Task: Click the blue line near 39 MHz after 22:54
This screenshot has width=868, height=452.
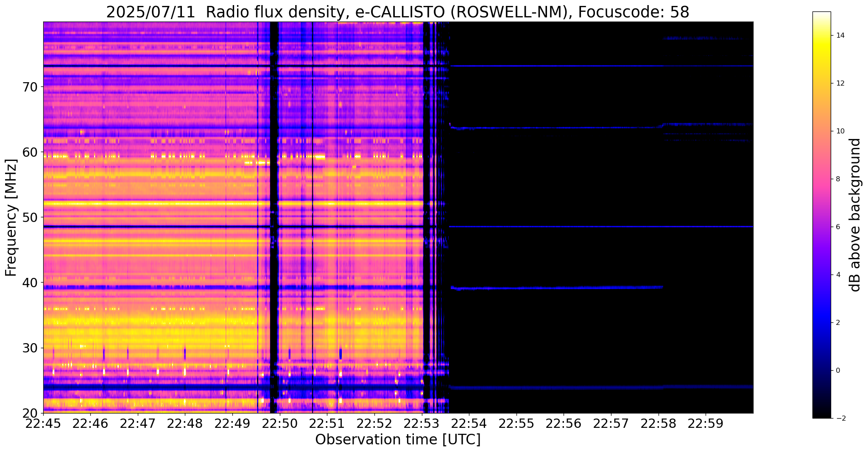Action: coord(556,288)
